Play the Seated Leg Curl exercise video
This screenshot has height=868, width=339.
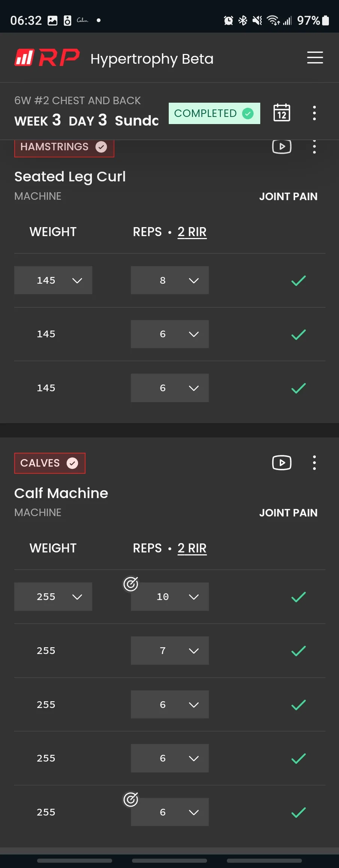pos(282,147)
